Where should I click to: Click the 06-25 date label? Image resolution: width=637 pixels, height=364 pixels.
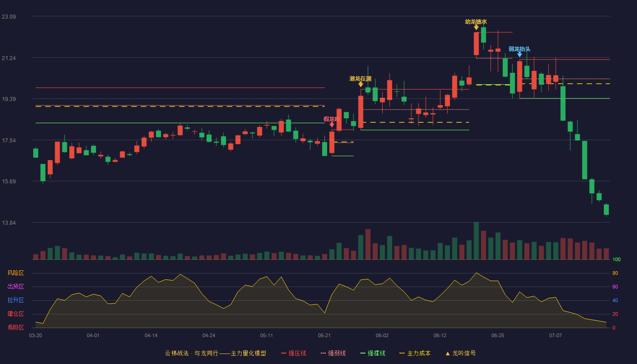[x=498, y=335]
